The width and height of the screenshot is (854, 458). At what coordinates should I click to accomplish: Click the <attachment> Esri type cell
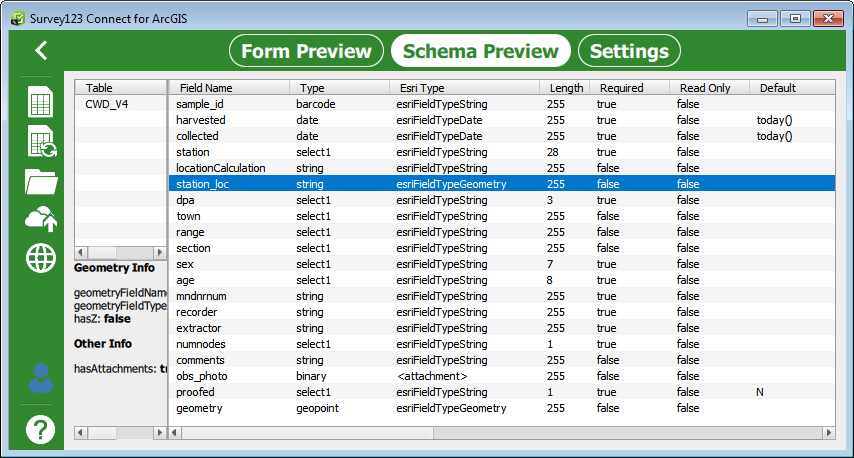tap(432, 376)
